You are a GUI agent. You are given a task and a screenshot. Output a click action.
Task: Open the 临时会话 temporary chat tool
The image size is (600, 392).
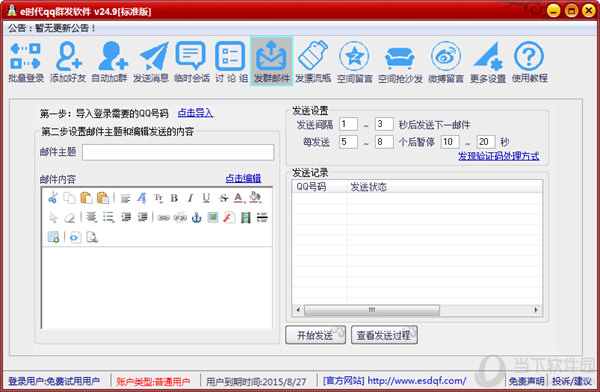coord(191,62)
